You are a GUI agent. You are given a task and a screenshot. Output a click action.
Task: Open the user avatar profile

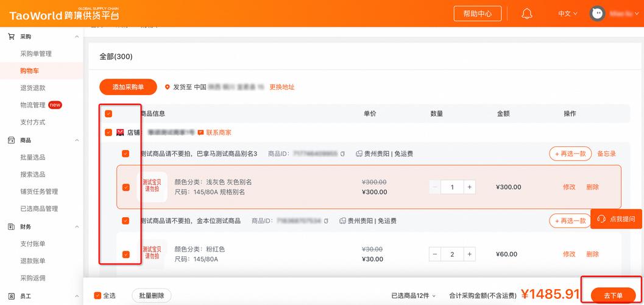pos(598,13)
